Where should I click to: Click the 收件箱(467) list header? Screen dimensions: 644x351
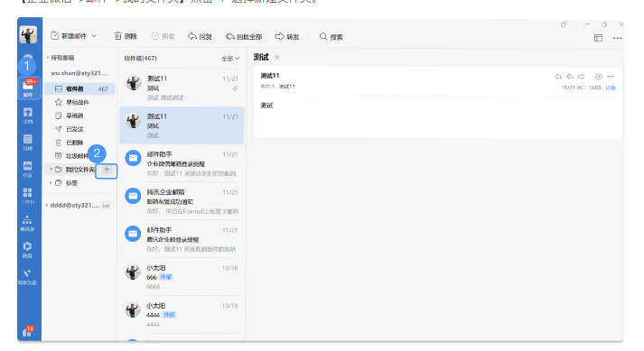click(141, 59)
